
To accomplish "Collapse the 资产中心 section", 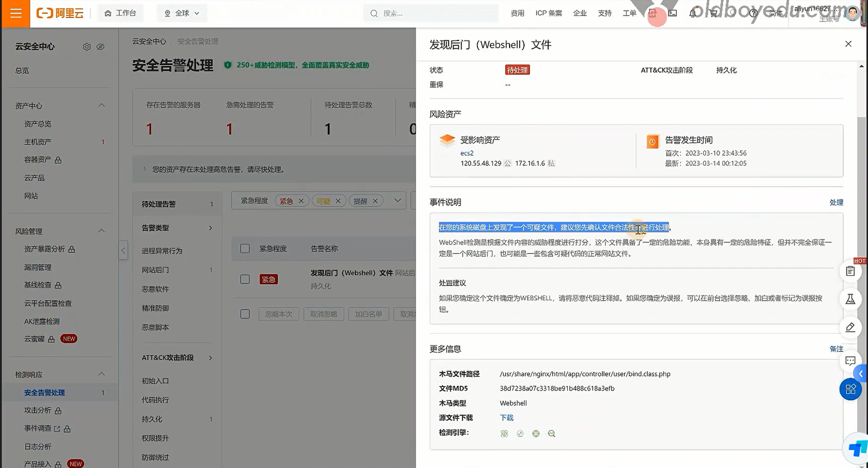I will point(102,105).
